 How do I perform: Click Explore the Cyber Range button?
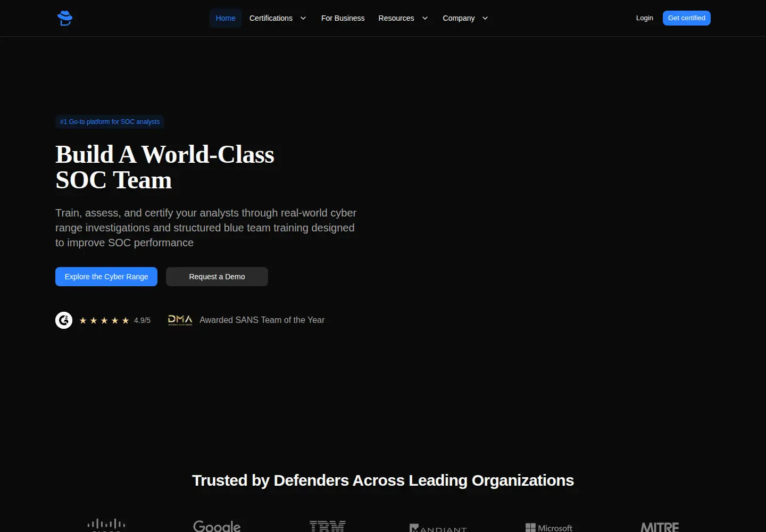[x=106, y=277]
